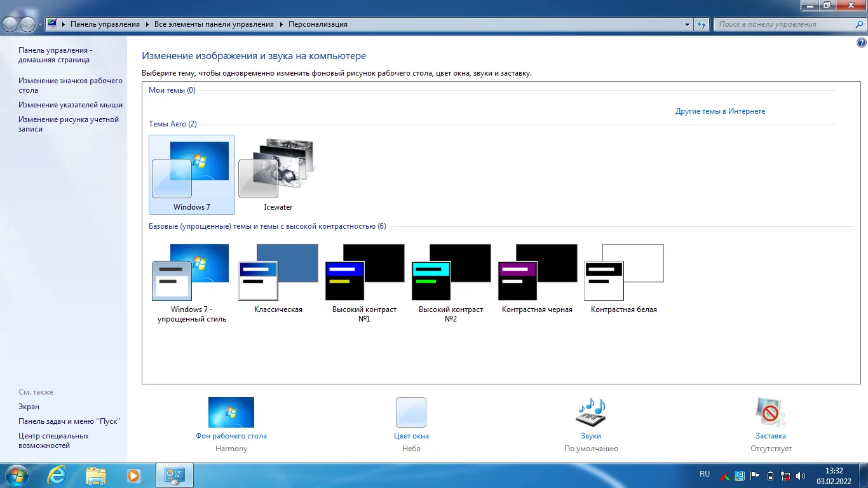Open Панель задач и меню "Пуск" link
Image resolution: width=868 pixels, height=488 pixels.
pyautogui.click(x=69, y=421)
